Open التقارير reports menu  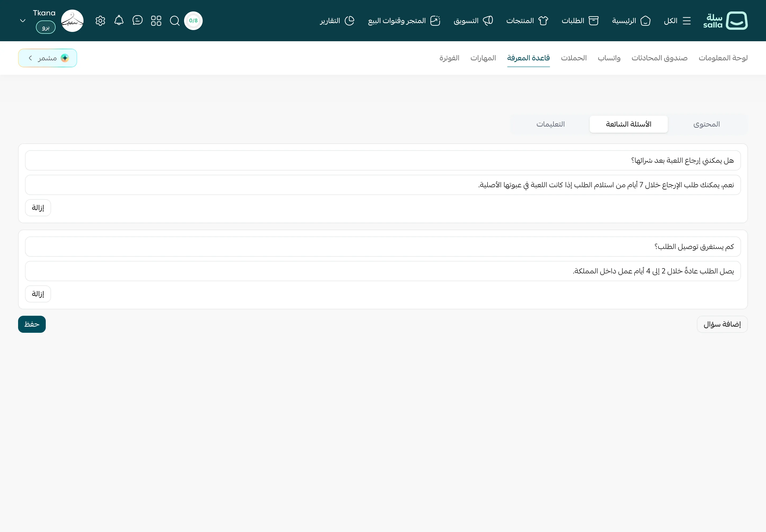tap(337, 21)
